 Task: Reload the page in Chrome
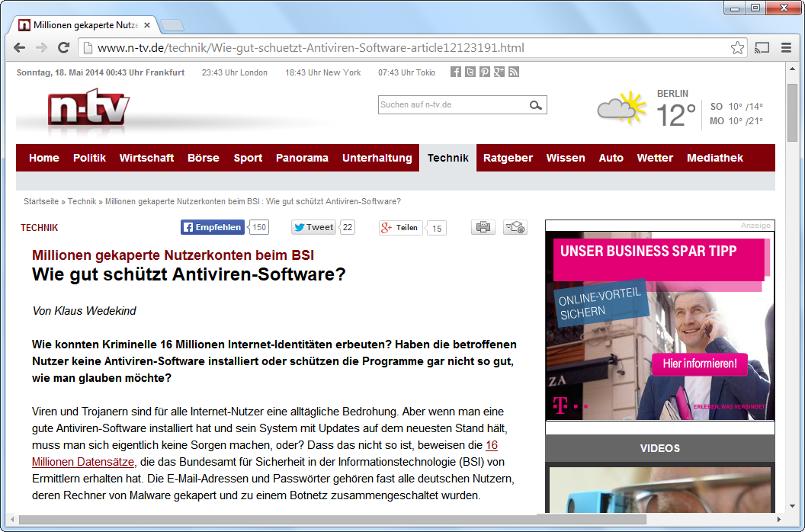pyautogui.click(x=64, y=47)
